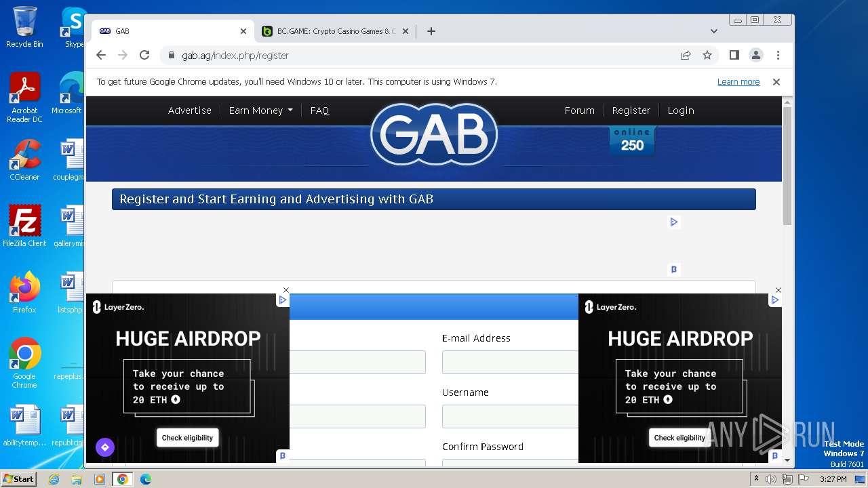Open the Register link in navbar
This screenshot has width=868, height=488.
pos(631,110)
